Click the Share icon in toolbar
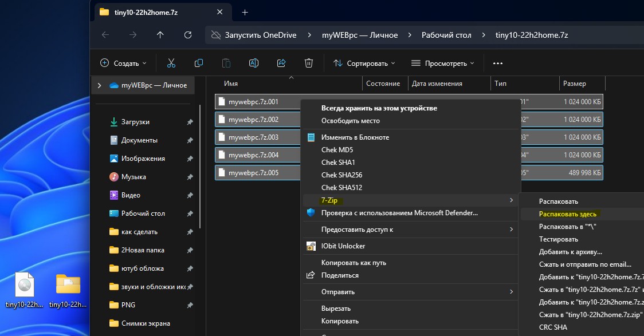644x336 pixels. tap(281, 63)
